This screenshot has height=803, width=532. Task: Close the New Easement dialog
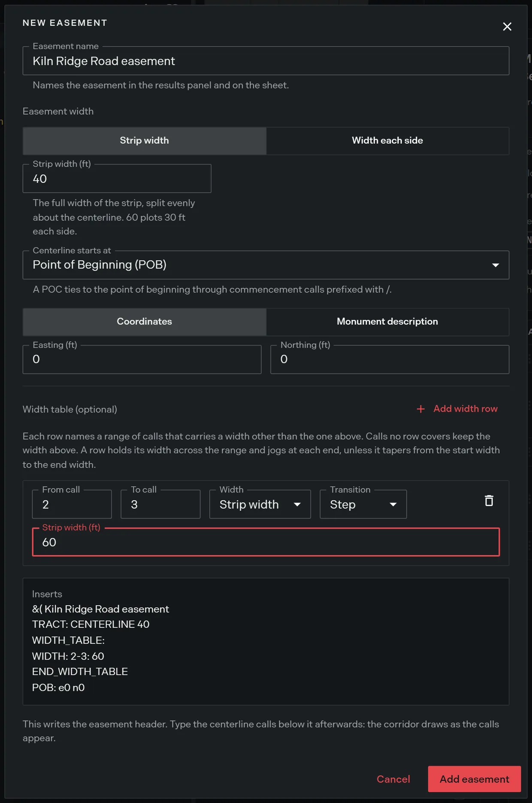[507, 27]
